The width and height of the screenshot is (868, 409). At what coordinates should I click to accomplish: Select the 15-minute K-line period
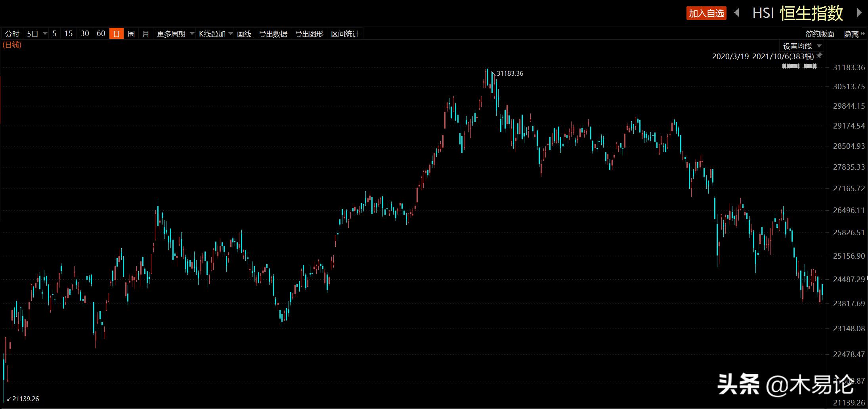[69, 34]
